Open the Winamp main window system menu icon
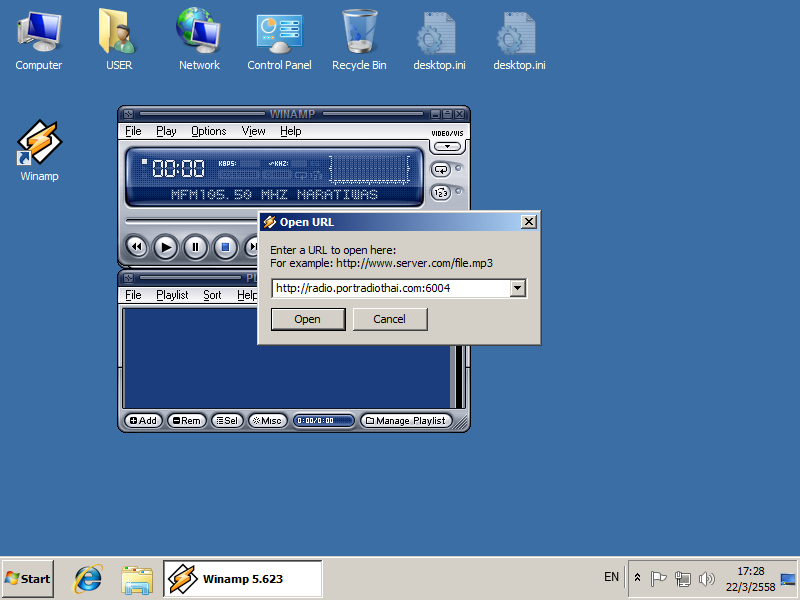800x600 pixels. point(128,114)
